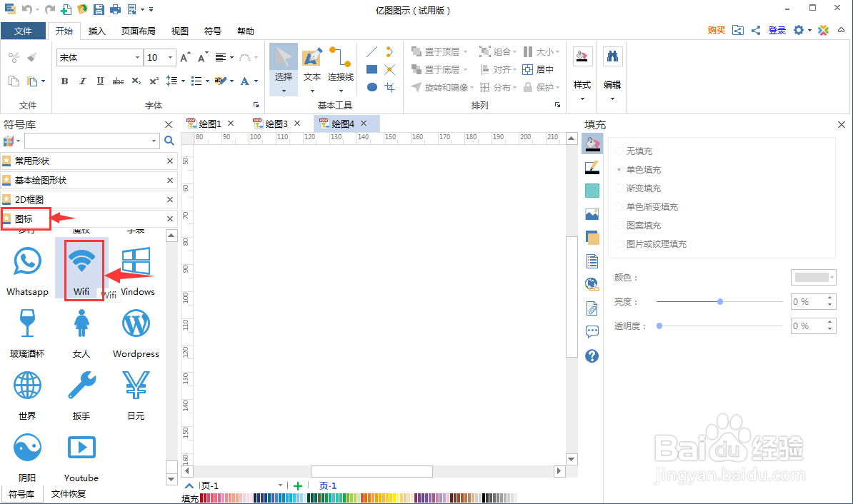Screen dimensions: 853x504
Task: Select the Youtube symbol icon
Action: point(81,448)
